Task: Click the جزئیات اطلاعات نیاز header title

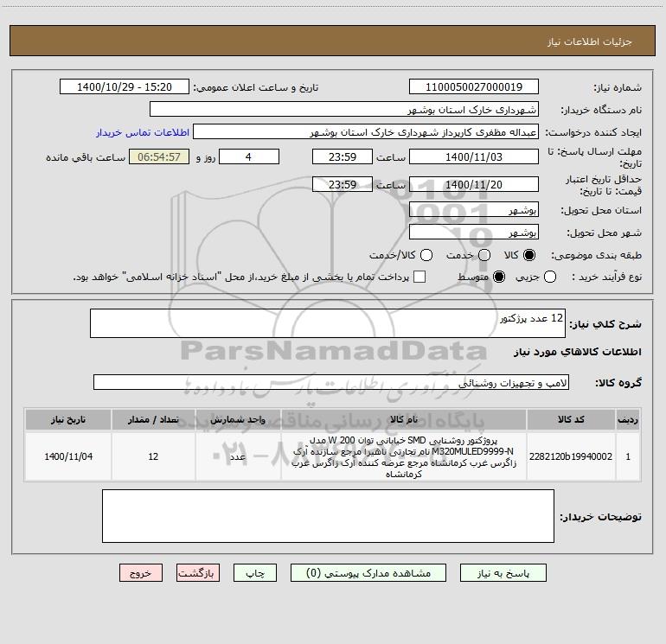Action: tap(590, 41)
